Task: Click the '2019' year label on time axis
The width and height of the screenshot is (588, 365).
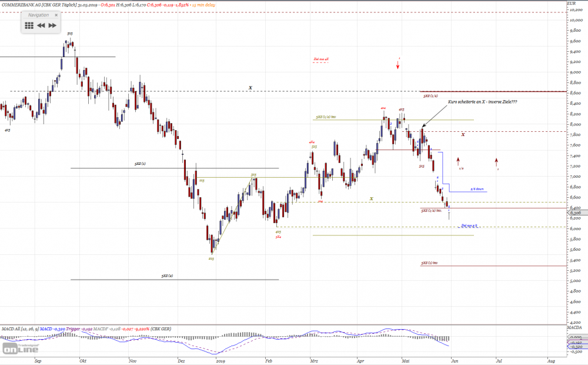Action: [220, 361]
